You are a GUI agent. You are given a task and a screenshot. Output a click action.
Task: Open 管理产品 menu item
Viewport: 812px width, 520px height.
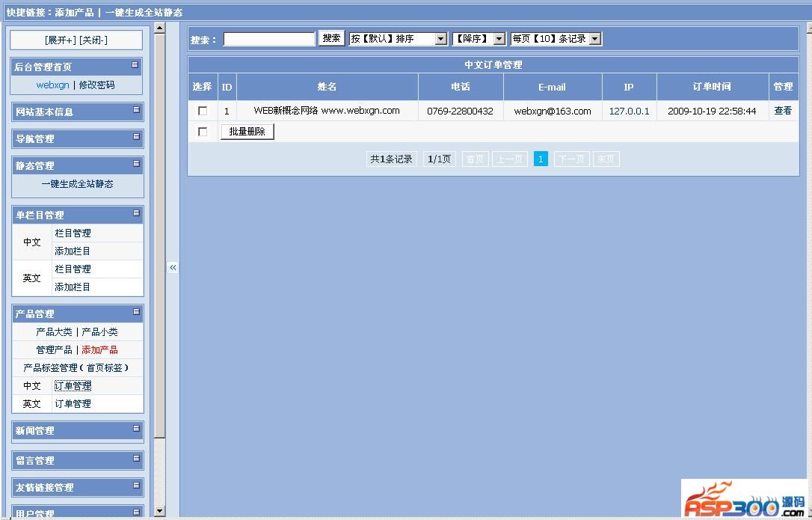point(54,350)
